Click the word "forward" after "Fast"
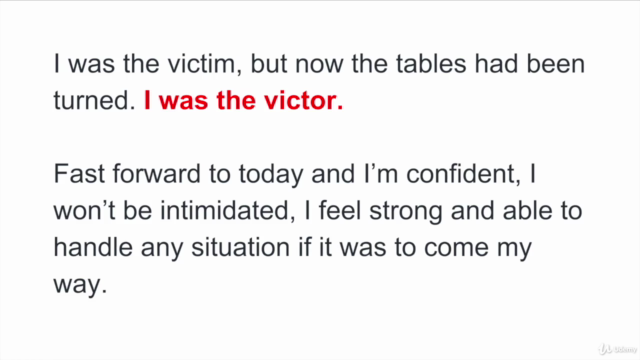The height and width of the screenshot is (360, 640). pos(157,173)
